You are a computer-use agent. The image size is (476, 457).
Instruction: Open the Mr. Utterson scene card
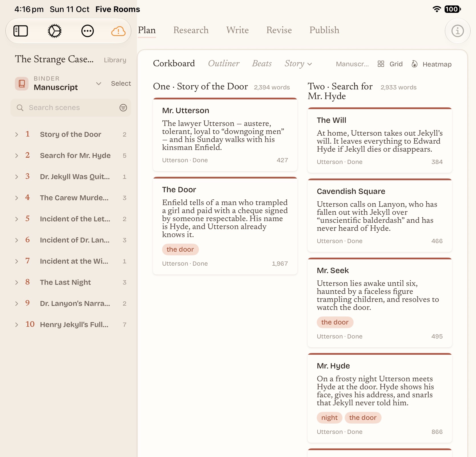point(225,135)
